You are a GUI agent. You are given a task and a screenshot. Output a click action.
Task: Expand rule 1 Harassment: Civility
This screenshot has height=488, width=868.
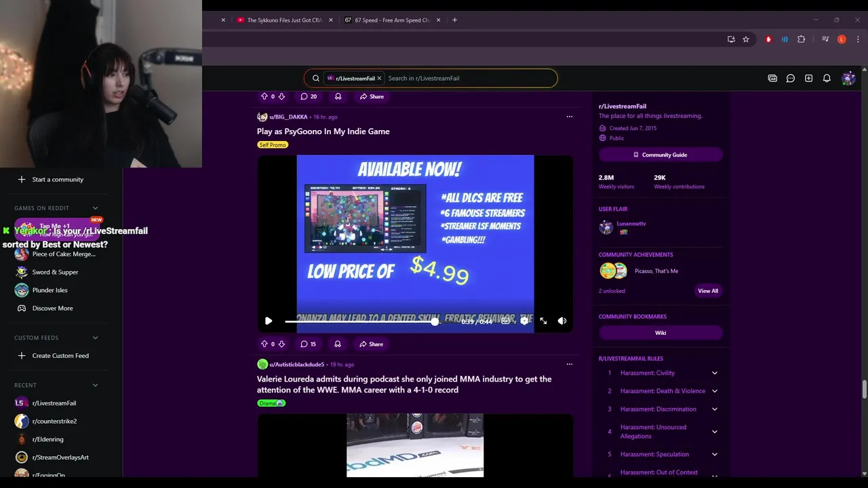pyautogui.click(x=715, y=373)
